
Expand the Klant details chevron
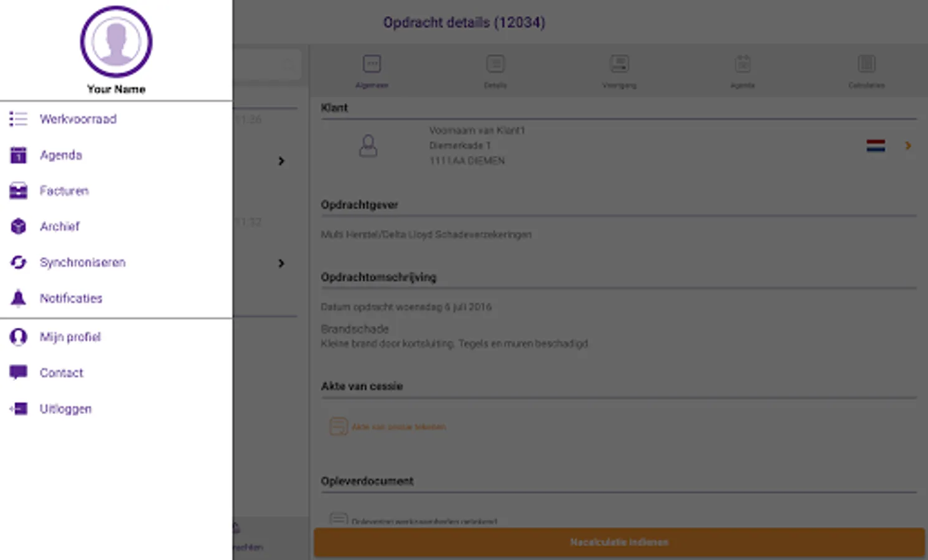(x=908, y=146)
